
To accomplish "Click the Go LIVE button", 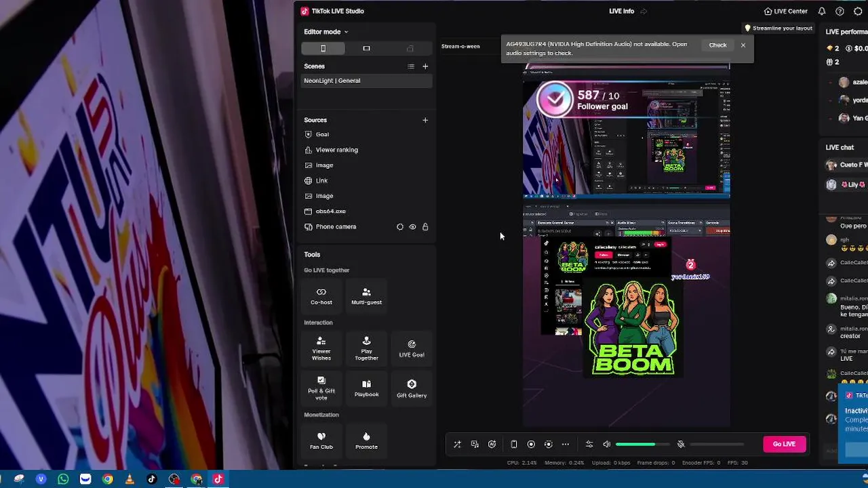I will (785, 444).
